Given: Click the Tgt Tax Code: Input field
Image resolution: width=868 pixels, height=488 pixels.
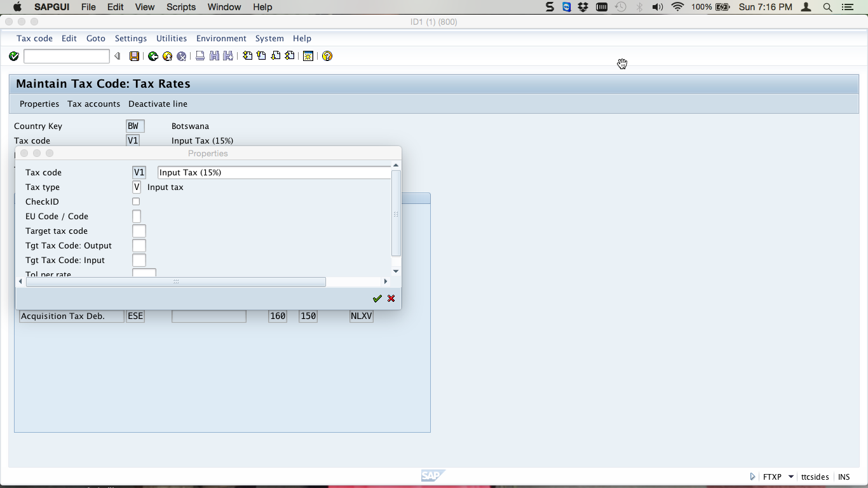Looking at the screenshot, I should [139, 260].
